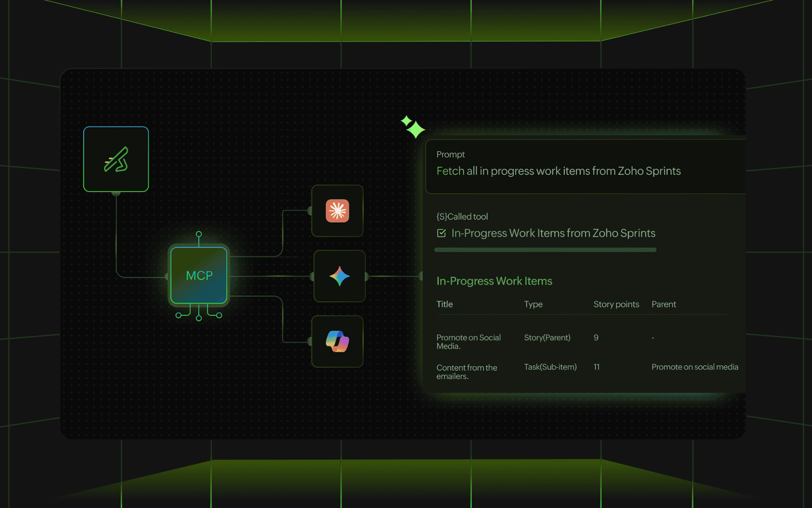Screen dimensions: 812x508
Task: Click the Story(Parent) type cell
Action: 547,337
